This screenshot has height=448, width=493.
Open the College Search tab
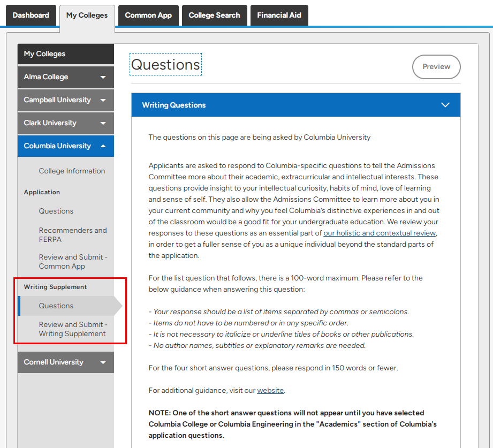(214, 15)
